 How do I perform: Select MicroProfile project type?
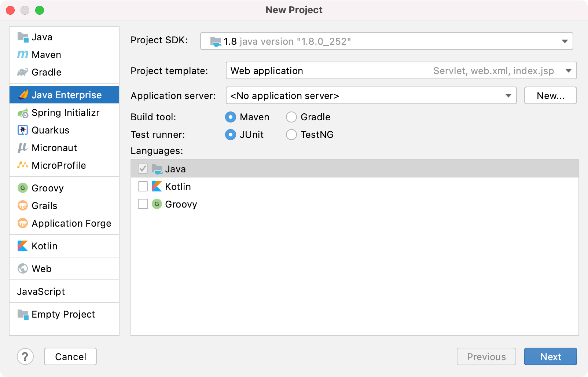click(64, 165)
